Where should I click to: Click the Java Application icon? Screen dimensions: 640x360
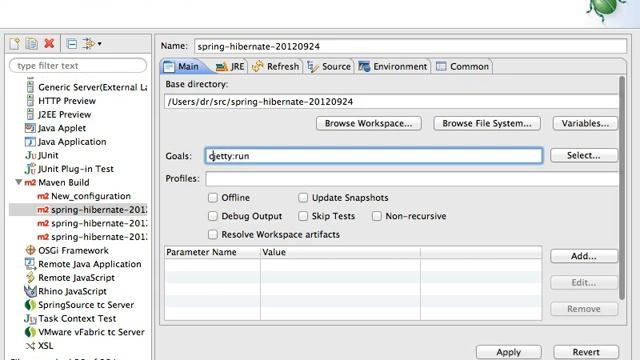(30, 142)
